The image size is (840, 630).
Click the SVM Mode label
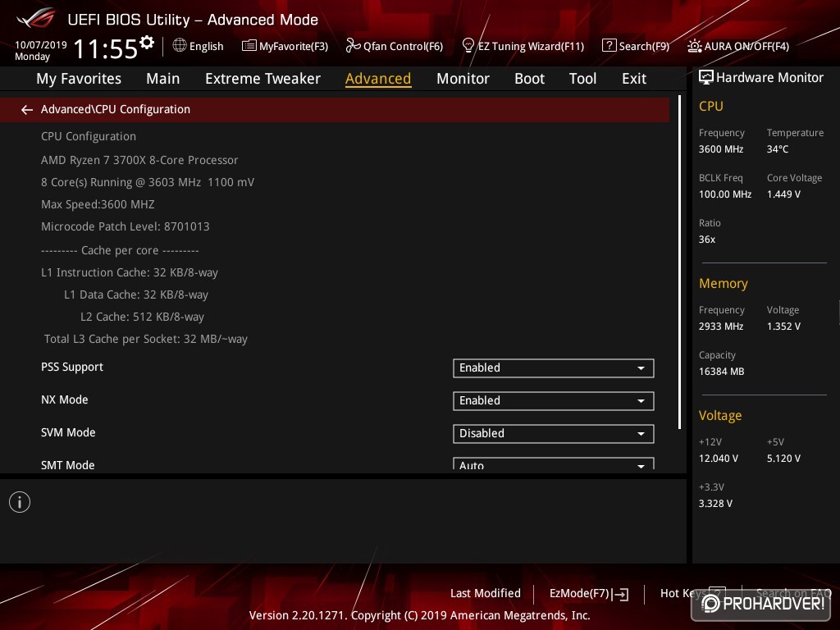pos(68,432)
